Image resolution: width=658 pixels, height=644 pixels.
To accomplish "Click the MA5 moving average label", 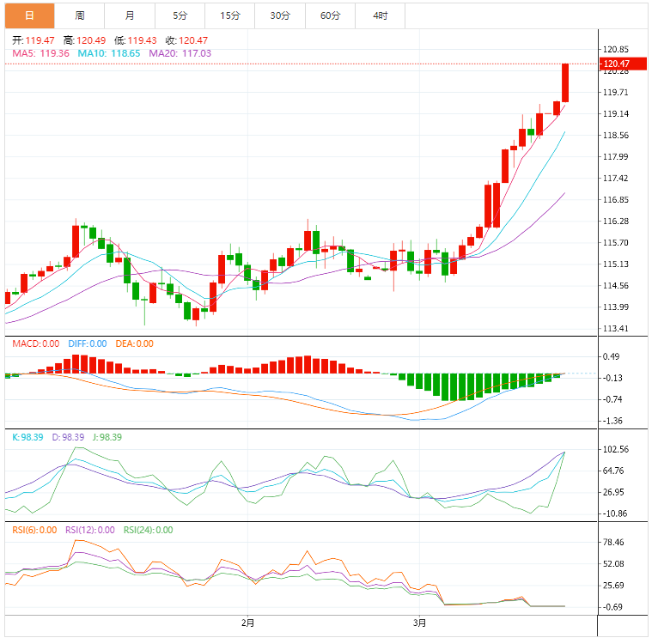I will pos(40,53).
